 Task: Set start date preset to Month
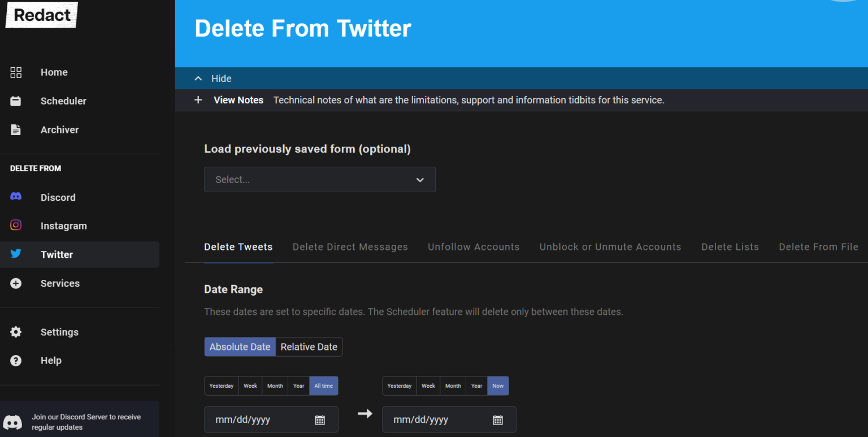275,386
